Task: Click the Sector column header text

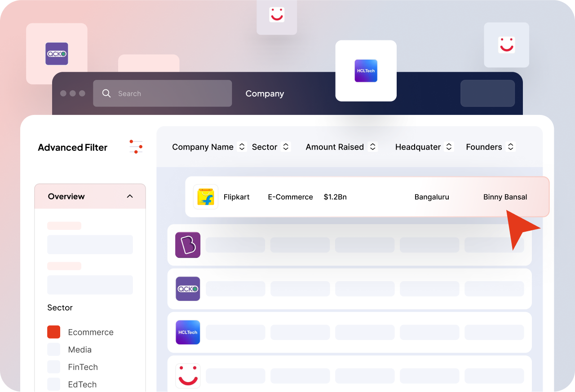Action: coord(265,147)
